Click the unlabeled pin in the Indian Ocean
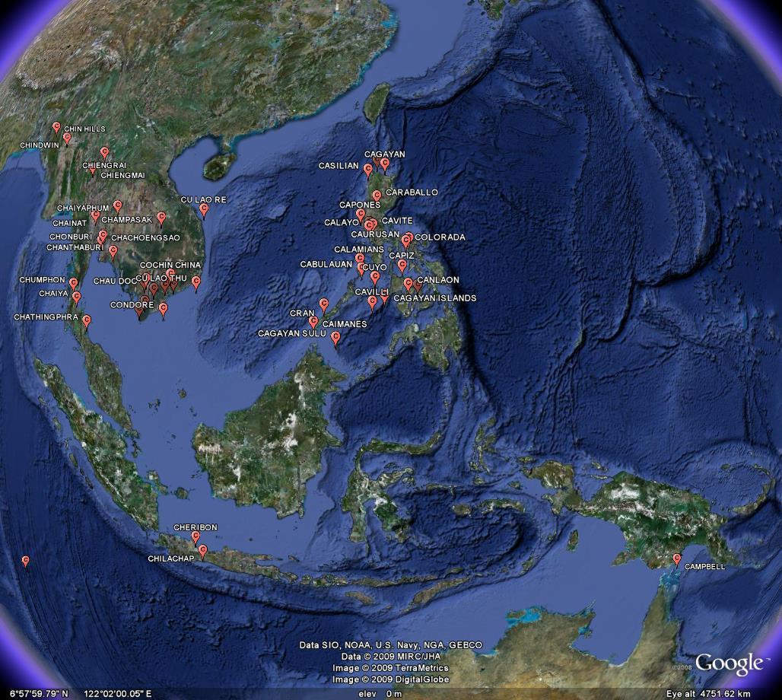Viewport: 782px width, 700px height. click(26, 562)
